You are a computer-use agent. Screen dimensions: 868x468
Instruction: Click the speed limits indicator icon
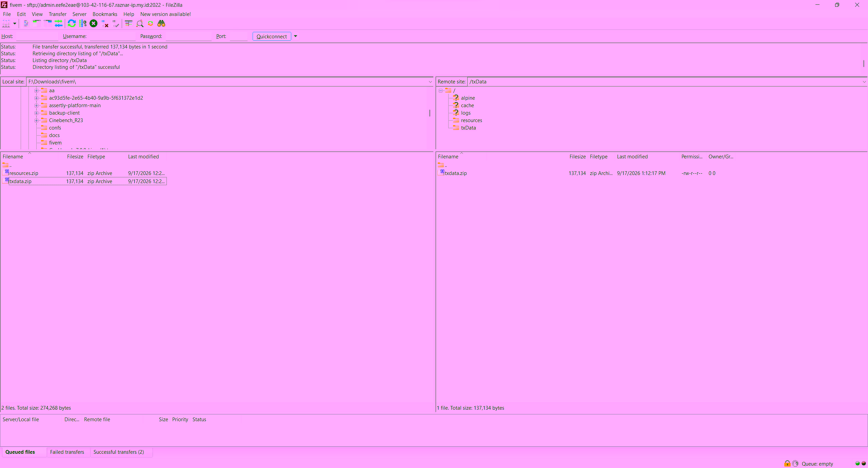click(x=795, y=464)
